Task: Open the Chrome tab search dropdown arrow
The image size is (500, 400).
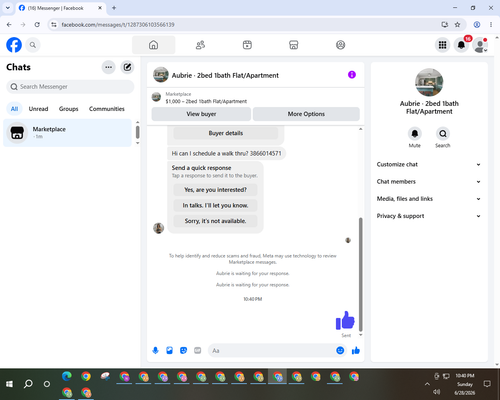Action: [x=8, y=8]
